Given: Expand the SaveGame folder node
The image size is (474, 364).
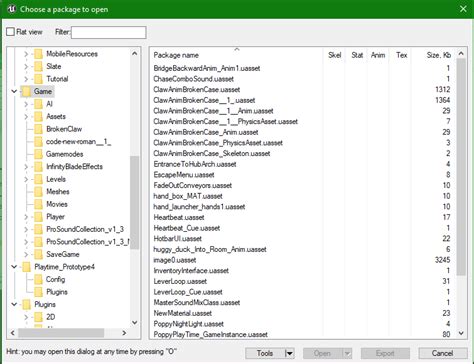Looking at the screenshot, I should click(26, 254).
